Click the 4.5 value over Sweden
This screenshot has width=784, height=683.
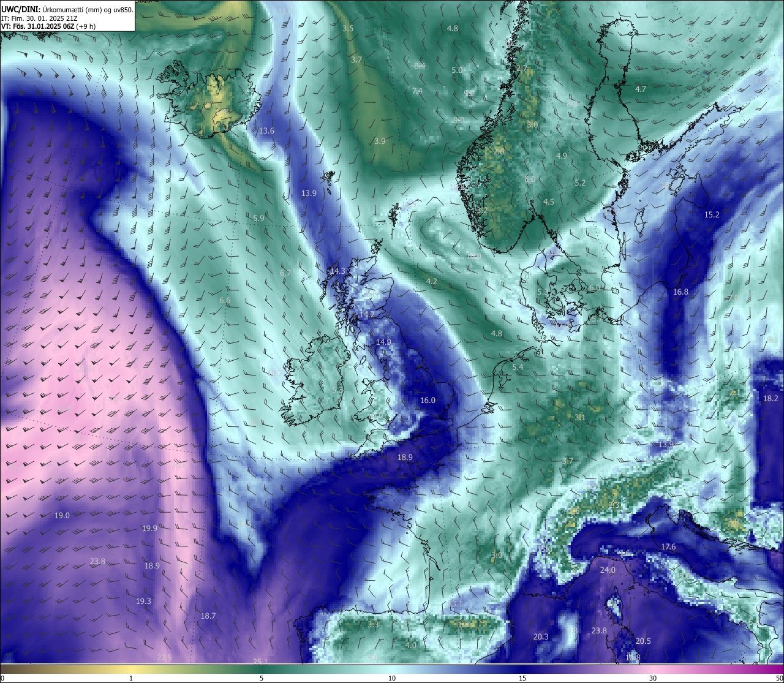549,202
